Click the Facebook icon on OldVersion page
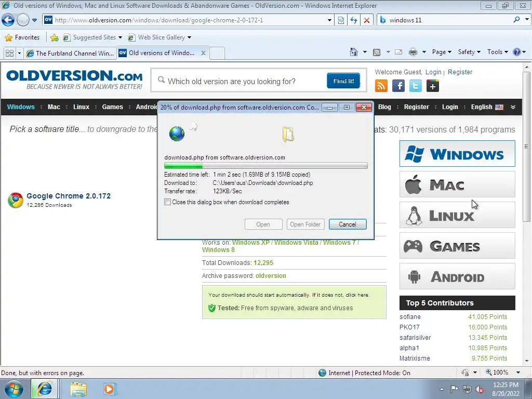Image resolution: width=532 pixels, height=399 pixels. point(398,86)
